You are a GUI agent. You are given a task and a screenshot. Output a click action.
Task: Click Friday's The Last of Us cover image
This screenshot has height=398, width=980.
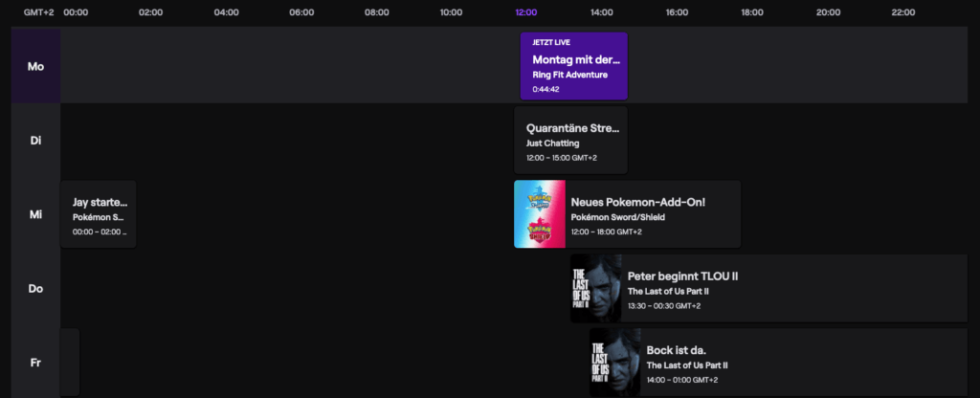(x=614, y=362)
